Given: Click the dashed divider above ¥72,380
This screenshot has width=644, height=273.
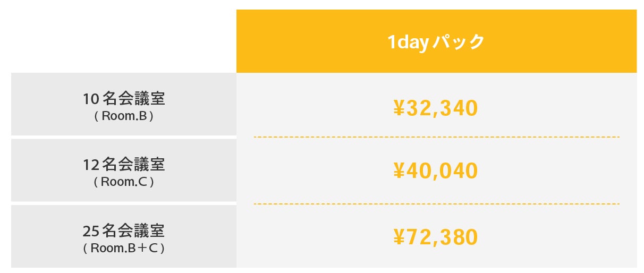Looking at the screenshot, I should tap(436, 203).
